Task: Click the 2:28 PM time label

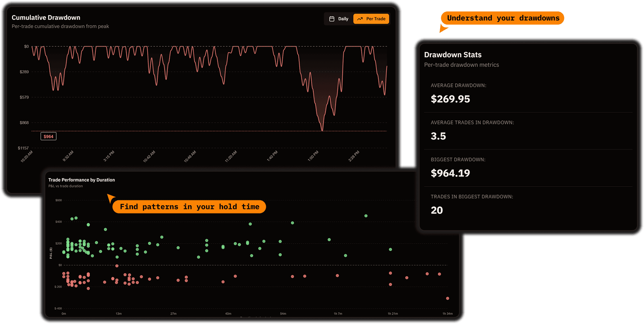Action: [x=354, y=156]
